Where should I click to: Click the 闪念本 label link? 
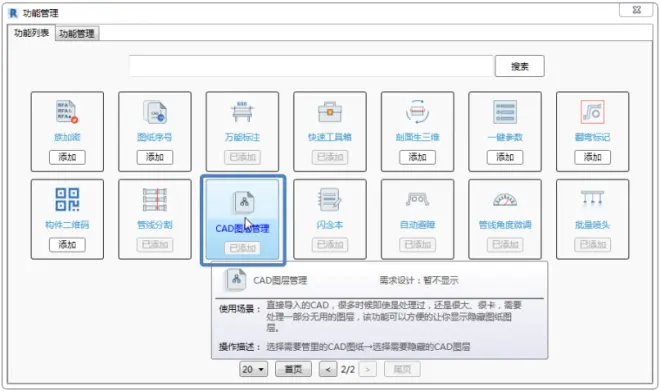330,225
